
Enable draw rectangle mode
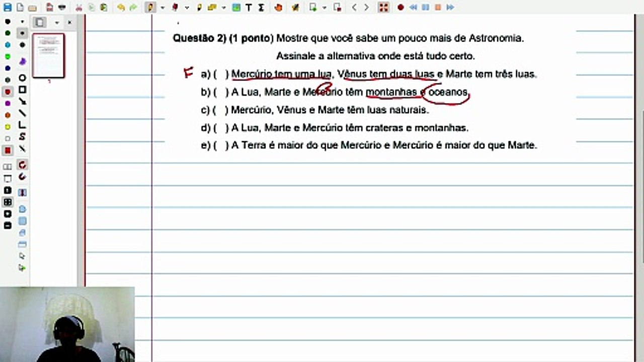coord(22,90)
